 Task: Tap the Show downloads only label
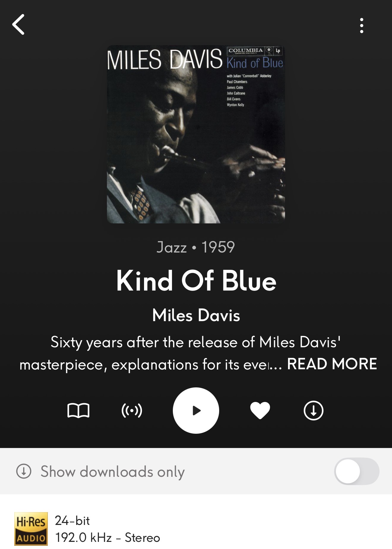[113, 472]
